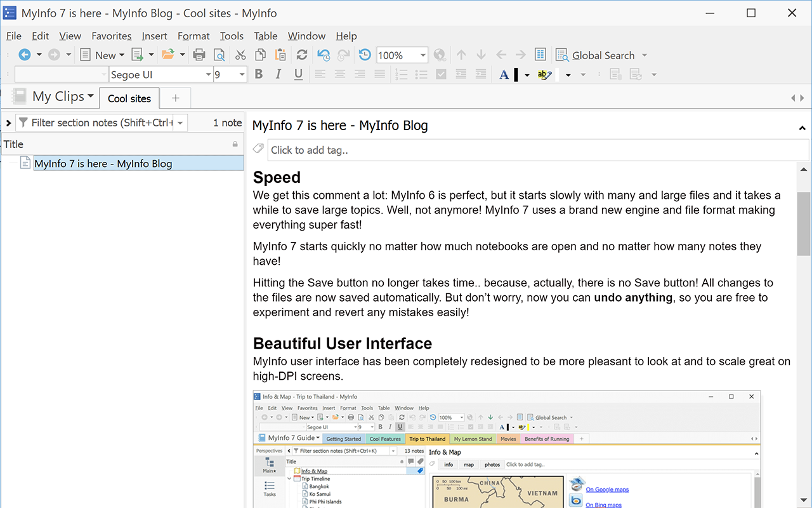
Task: Open the Segoe UI font family dropdown
Action: 209,74
